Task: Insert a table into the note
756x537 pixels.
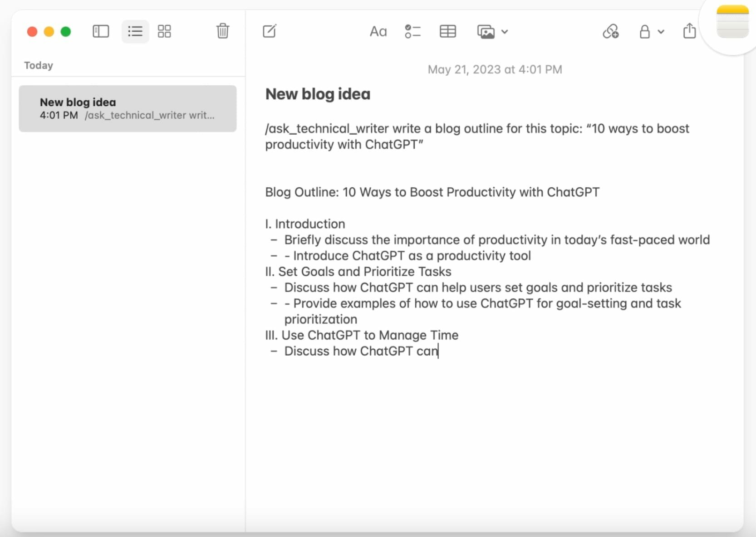Action: coord(447,31)
